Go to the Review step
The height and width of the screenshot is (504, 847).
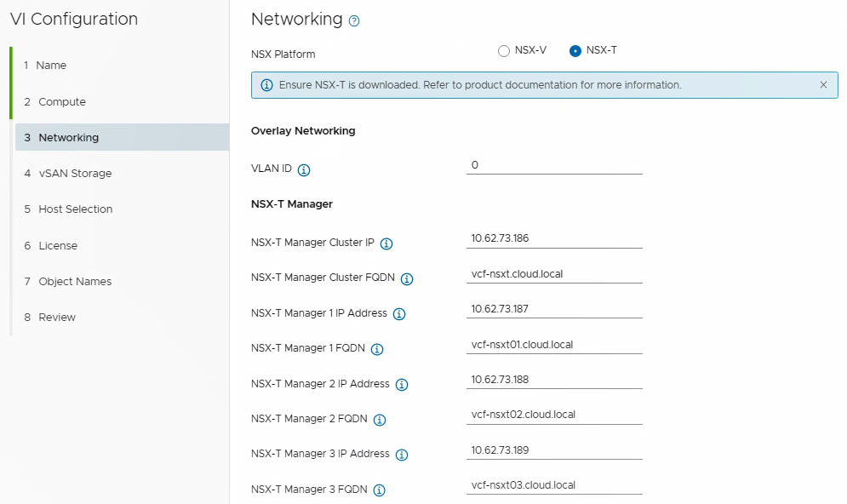[x=57, y=318]
